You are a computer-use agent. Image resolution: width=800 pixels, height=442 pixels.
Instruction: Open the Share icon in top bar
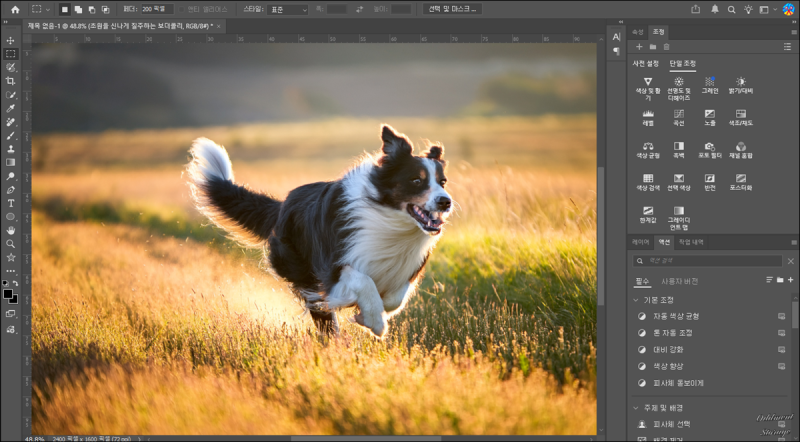point(695,9)
